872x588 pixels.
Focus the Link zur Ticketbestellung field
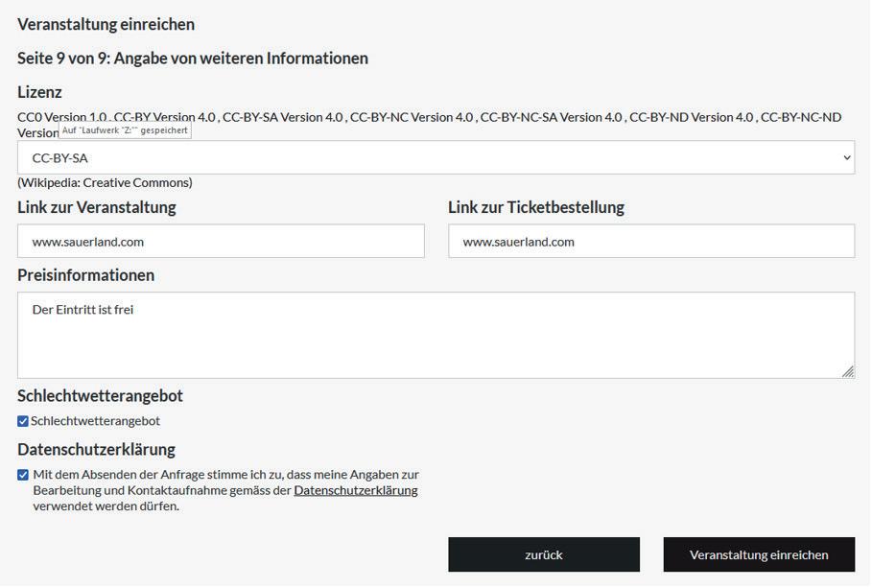tap(650, 242)
